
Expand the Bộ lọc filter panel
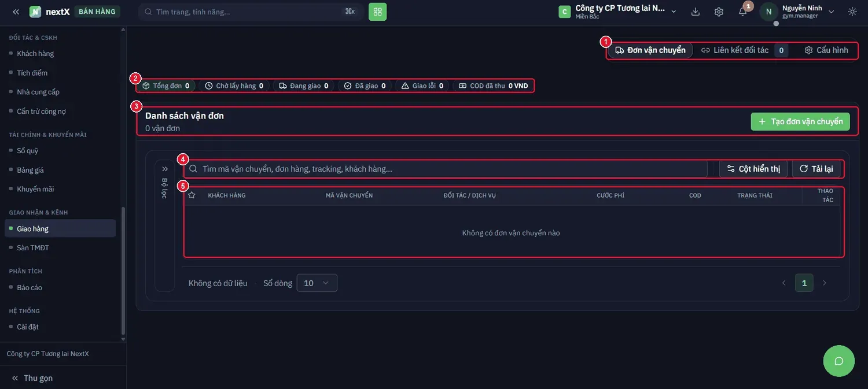[165, 225]
